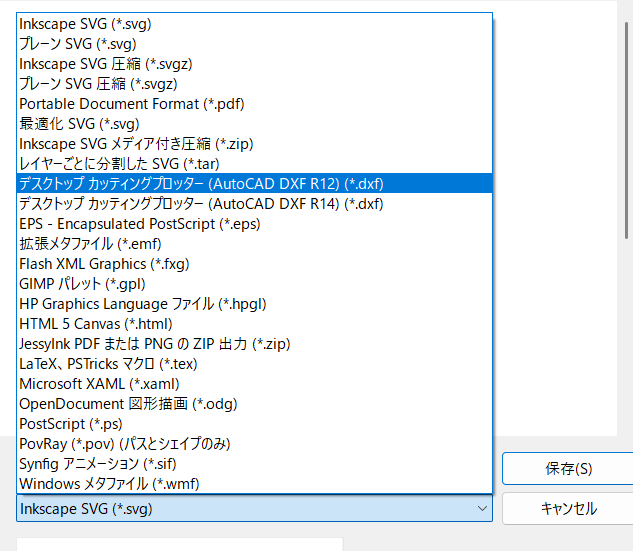Choose Windows メタファイル (*.wmf)
The image size is (633, 551).
pos(254,484)
